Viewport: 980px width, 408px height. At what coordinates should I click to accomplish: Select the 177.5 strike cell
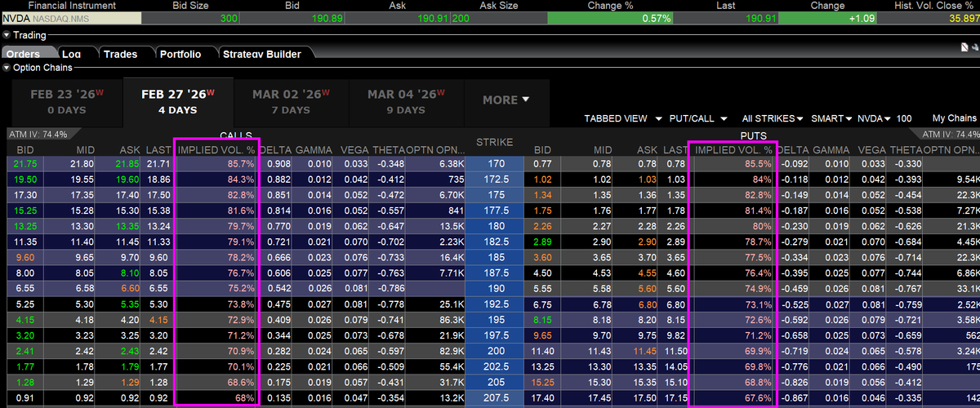tap(494, 210)
